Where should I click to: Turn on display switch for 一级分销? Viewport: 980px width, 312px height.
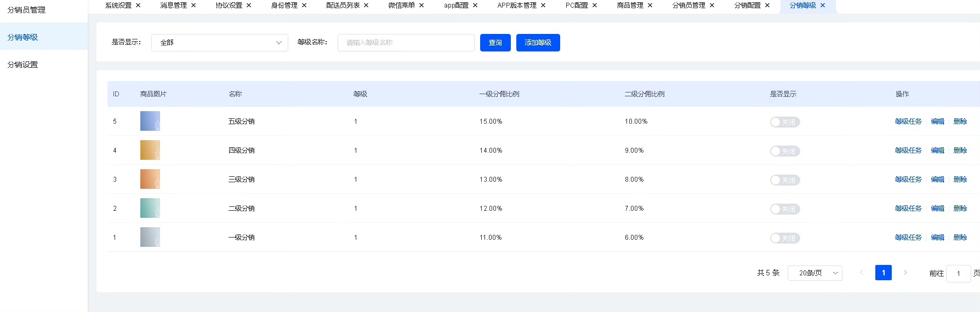pyautogui.click(x=784, y=238)
